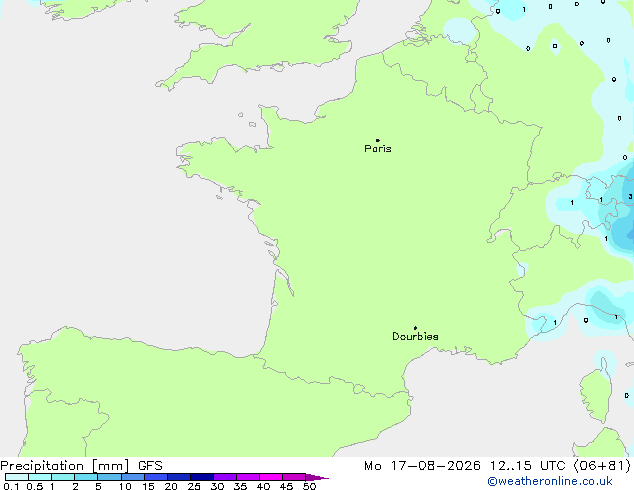634x490 pixels.
Task: Click the purple 30 mm legend swatch
Action: tap(224, 477)
